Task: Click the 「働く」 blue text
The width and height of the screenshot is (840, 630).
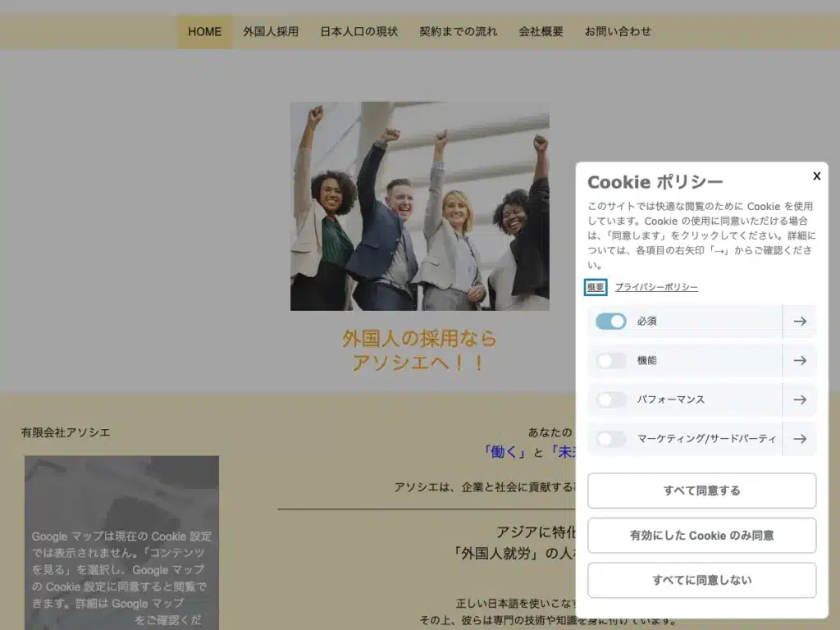Action: [504, 452]
